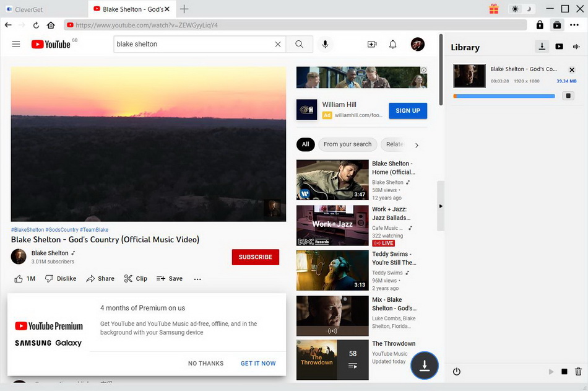Switch to light theme sun toggle

tap(515, 9)
